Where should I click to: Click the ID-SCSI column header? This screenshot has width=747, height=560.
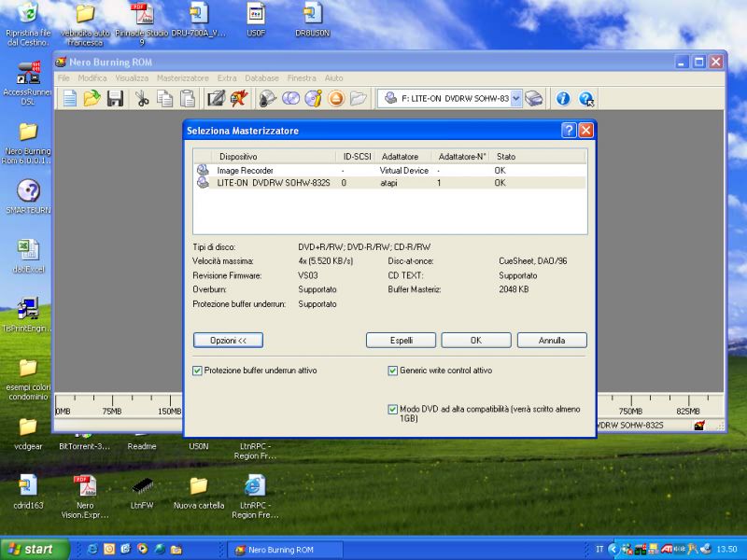click(357, 156)
